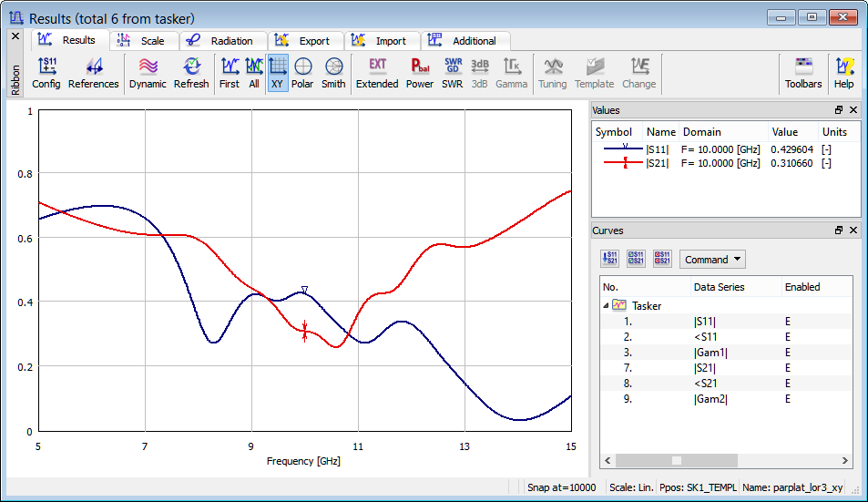Click the |S11| marker on the plot
The width and height of the screenshot is (868, 502).
pyautogui.click(x=304, y=290)
